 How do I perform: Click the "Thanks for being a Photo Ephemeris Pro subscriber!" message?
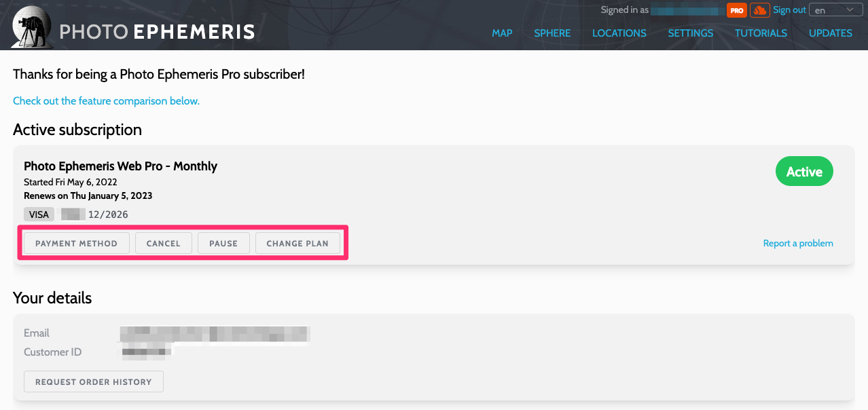pos(159,74)
